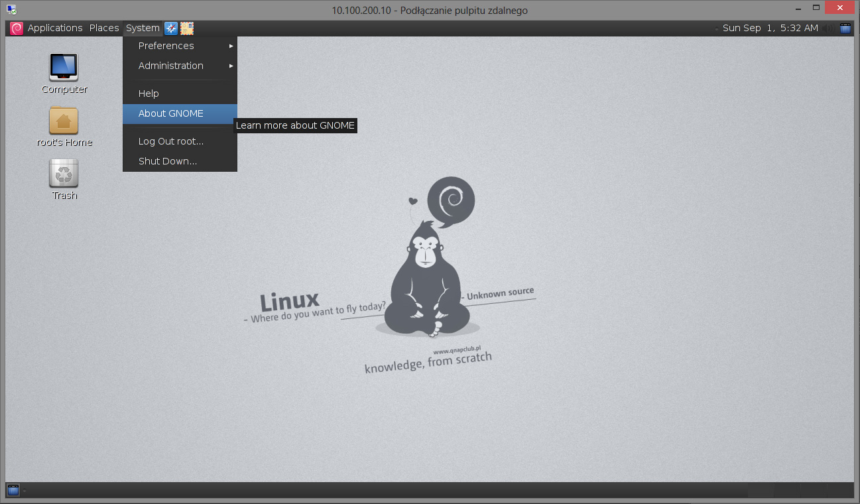860x504 pixels.
Task: Close the open System menu
Action: (x=143, y=28)
